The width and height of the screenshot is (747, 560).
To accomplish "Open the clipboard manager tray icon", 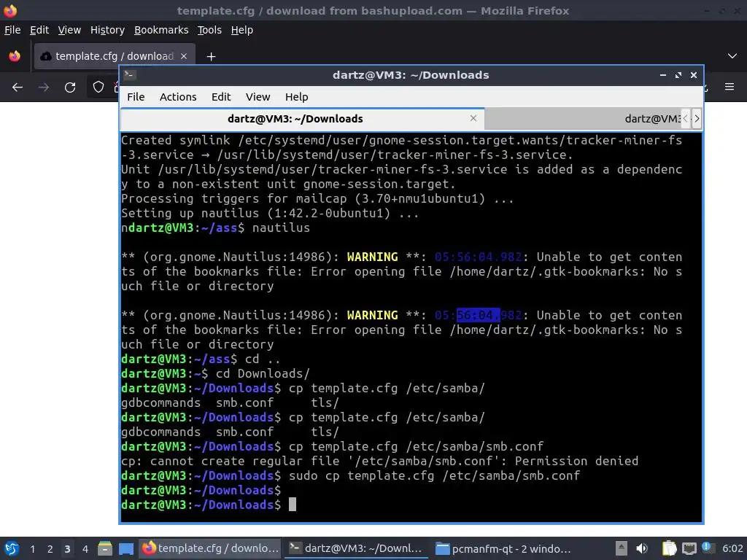I will 670,548.
